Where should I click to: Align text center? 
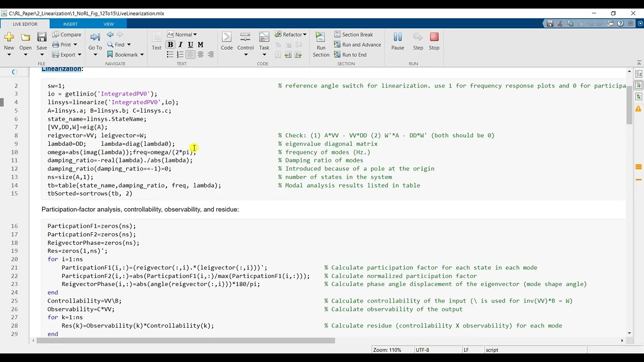point(200,55)
